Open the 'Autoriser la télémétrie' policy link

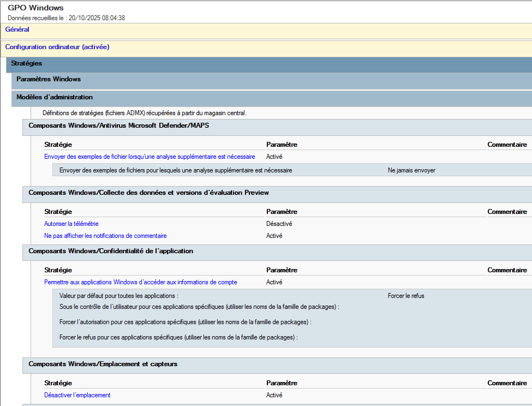pyautogui.click(x=71, y=224)
